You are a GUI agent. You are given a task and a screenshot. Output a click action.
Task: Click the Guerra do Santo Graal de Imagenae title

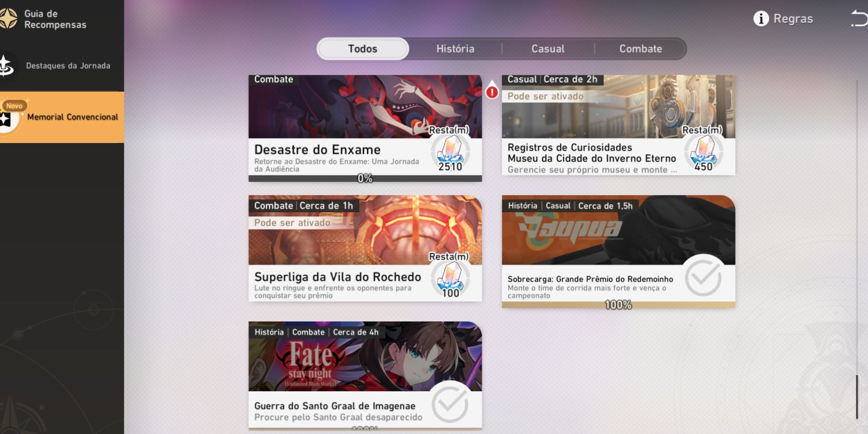(335, 406)
